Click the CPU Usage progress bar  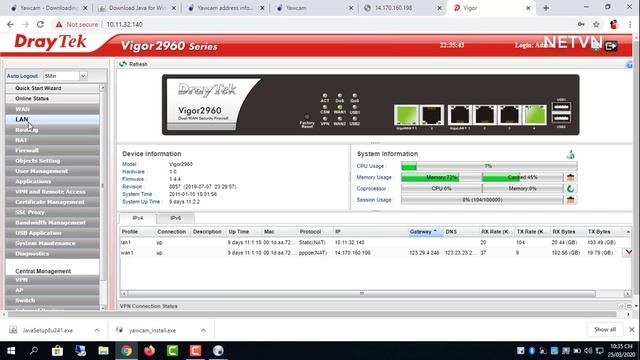489,166
